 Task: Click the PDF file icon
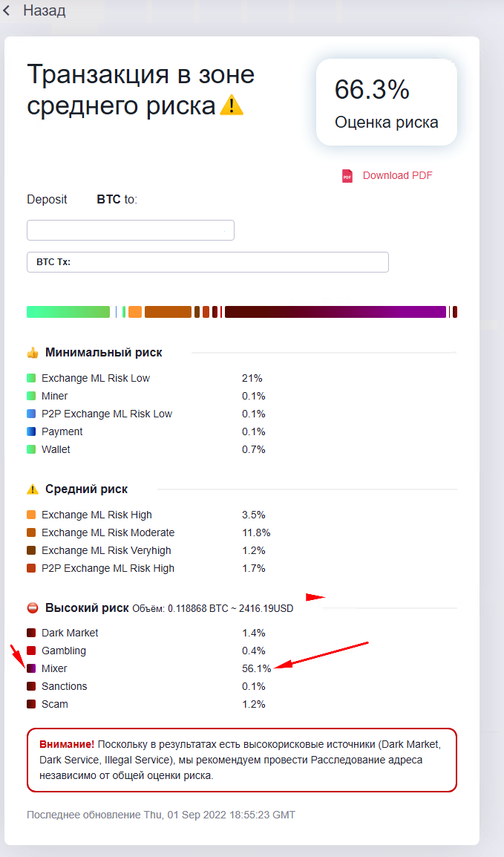347,176
